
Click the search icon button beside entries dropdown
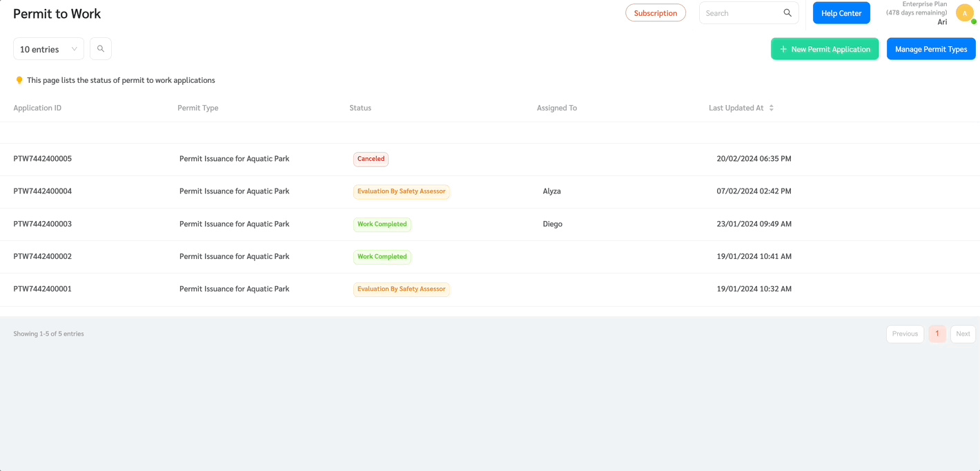101,49
